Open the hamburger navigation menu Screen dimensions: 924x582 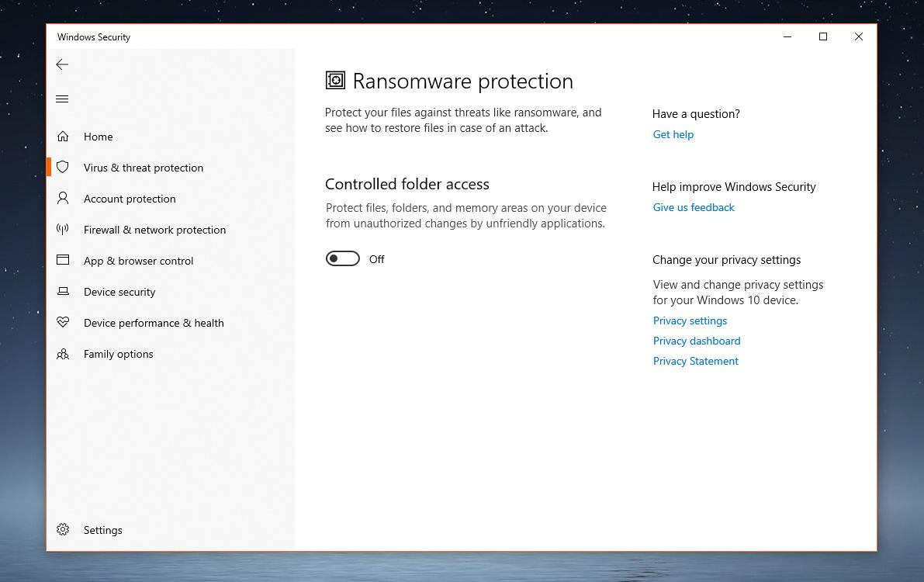coord(62,99)
